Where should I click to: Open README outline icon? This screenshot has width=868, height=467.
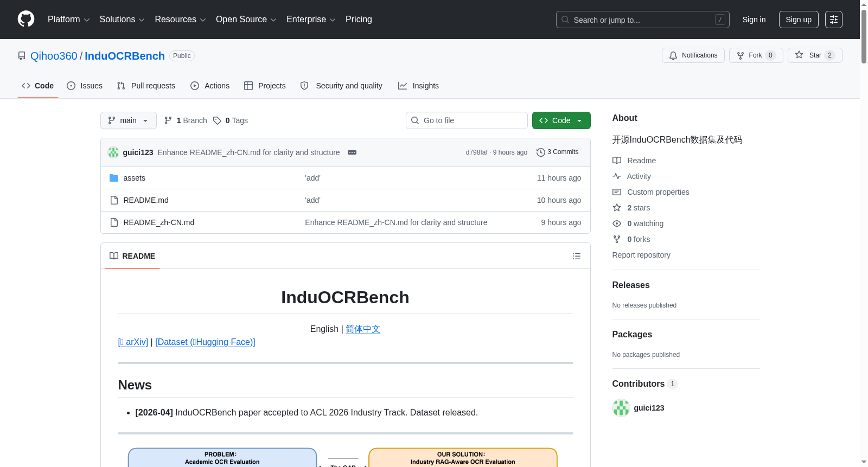tap(577, 256)
